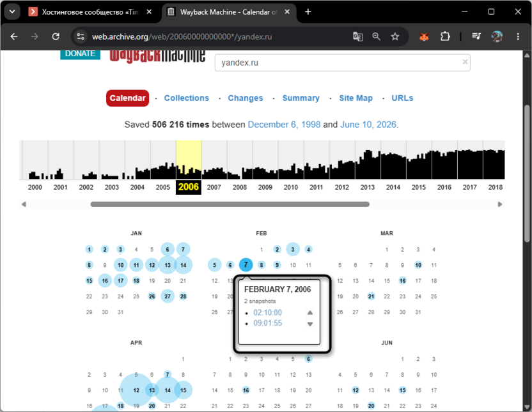Viewport: 532px width, 412px height.
Task: Open the Site Map tab
Action: pyautogui.click(x=356, y=98)
